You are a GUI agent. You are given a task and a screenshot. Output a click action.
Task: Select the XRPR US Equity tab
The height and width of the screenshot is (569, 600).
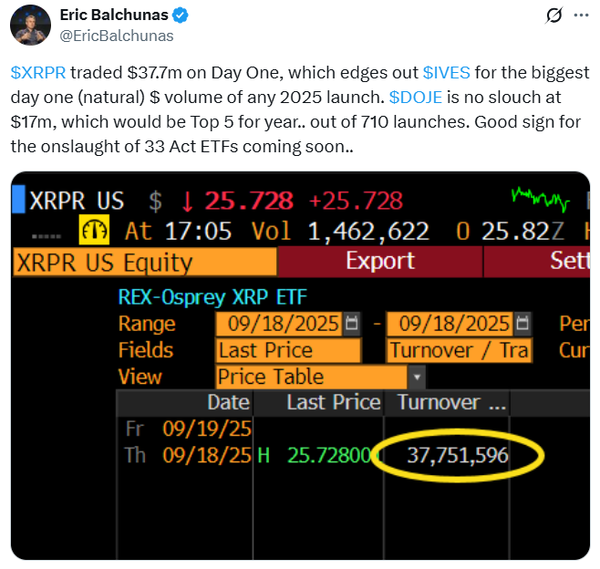[145, 262]
